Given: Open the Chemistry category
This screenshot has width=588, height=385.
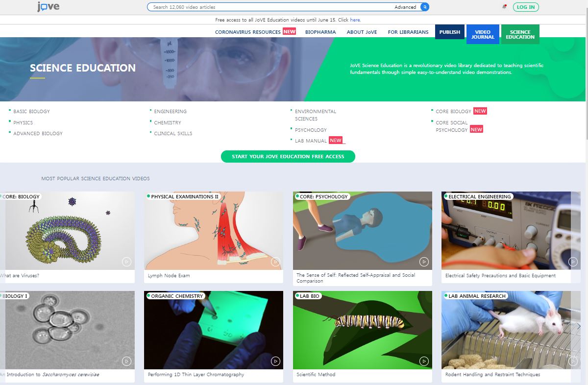Looking at the screenshot, I should [x=168, y=122].
